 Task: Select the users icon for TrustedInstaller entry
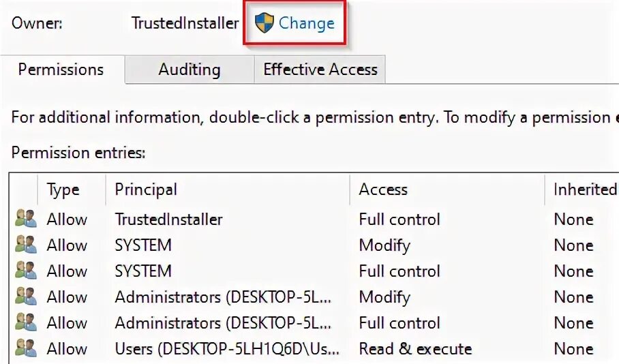click(x=26, y=219)
